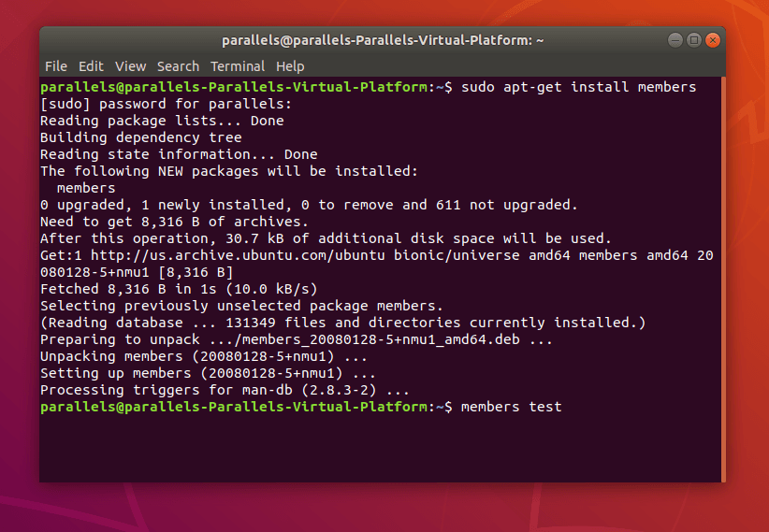This screenshot has width=769, height=532.
Task: Click the us.archive.ubuntu.com URL in output
Action: point(238,255)
